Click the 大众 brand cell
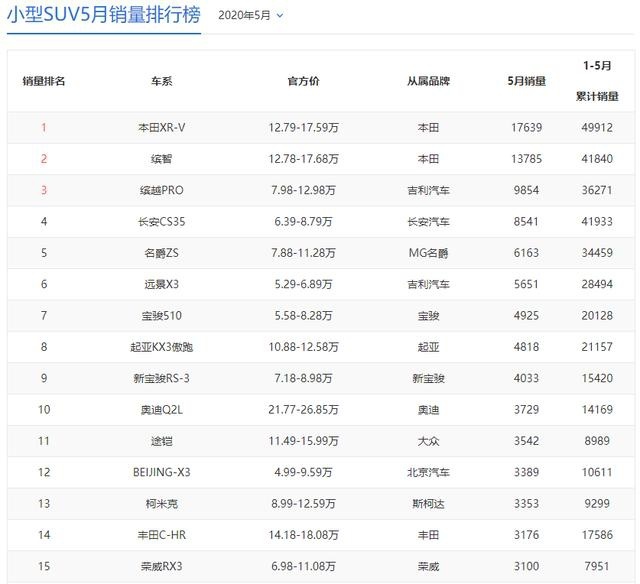Screen dimensions: 640x584 (428, 441)
